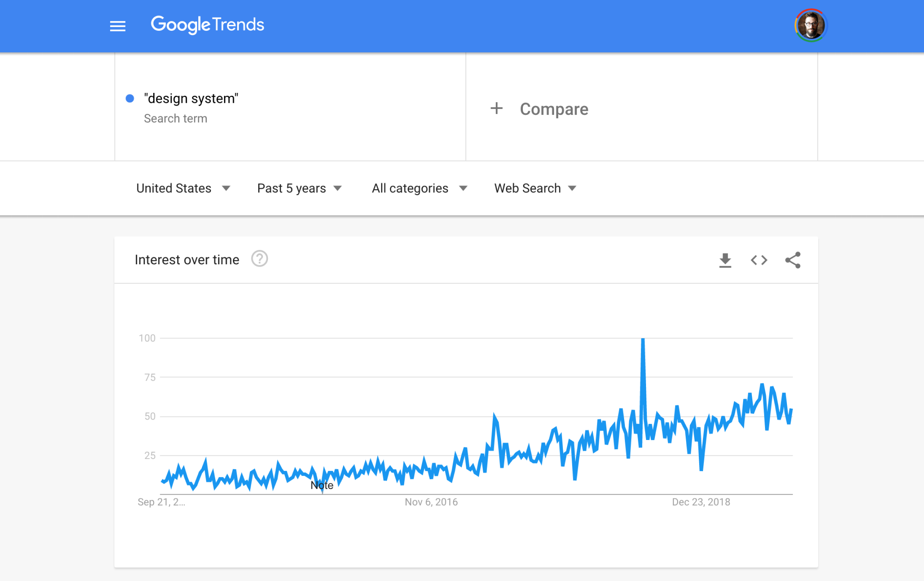Viewport: 924px width, 581px height.
Task: Expand the United States region dropdown
Action: pyautogui.click(x=183, y=188)
